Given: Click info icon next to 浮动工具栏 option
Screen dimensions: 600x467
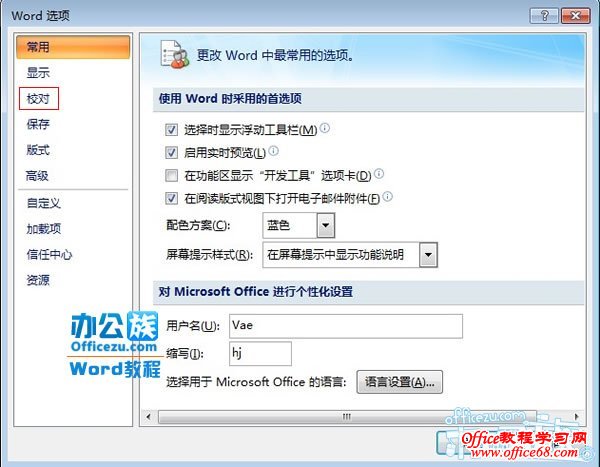Looking at the screenshot, I should (x=324, y=128).
